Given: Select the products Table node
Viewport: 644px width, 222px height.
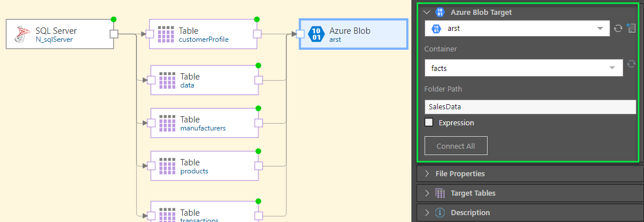Looking at the screenshot, I should pyautogui.click(x=205, y=166).
